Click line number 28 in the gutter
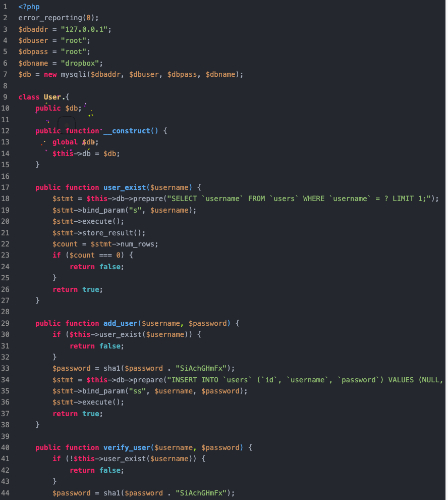 5,312
